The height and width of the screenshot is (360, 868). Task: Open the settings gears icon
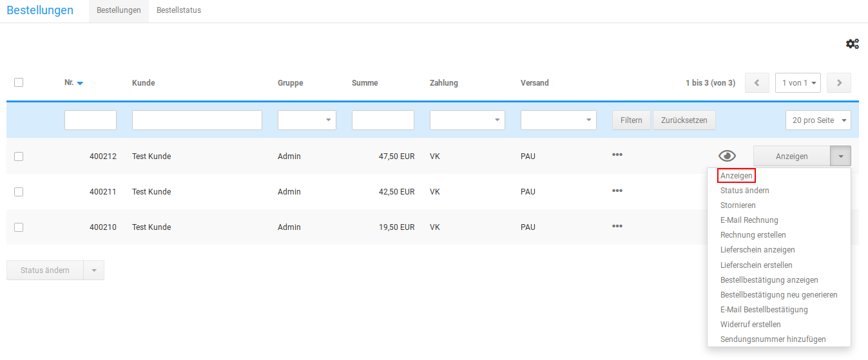(x=852, y=44)
